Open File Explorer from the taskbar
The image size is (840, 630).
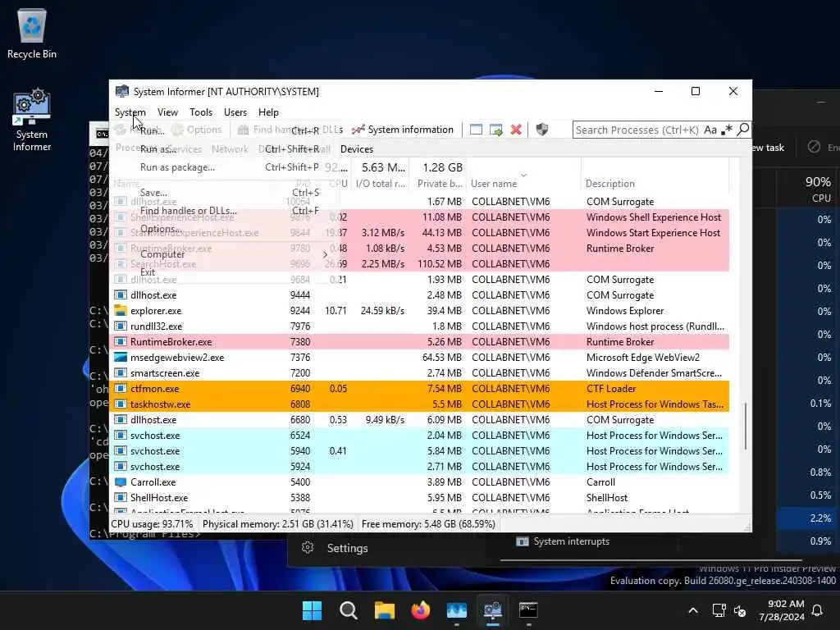[384, 610]
